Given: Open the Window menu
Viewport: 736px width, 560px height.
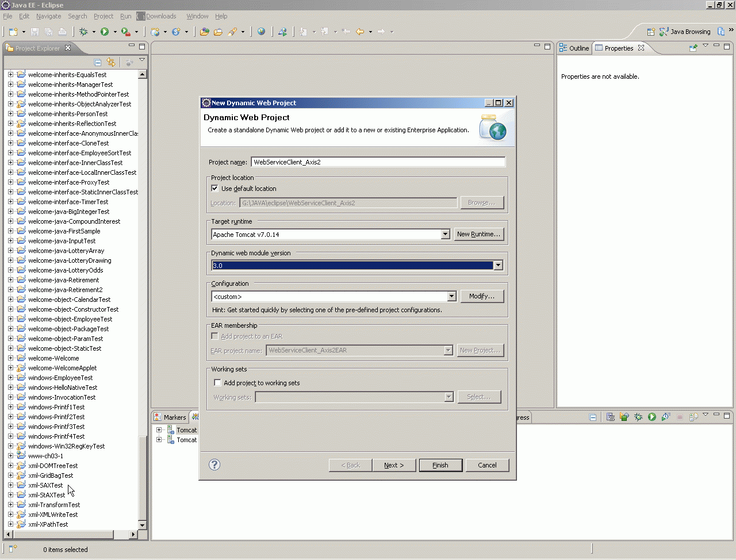Looking at the screenshot, I should (x=197, y=16).
